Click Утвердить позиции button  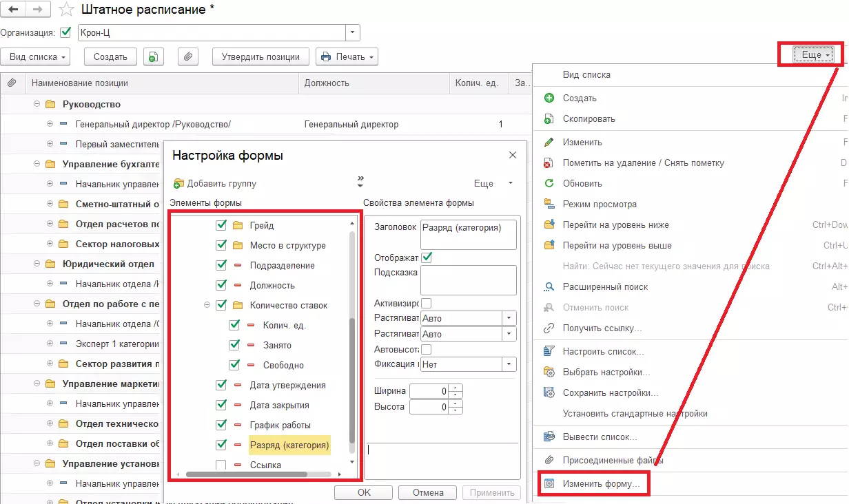click(x=260, y=57)
